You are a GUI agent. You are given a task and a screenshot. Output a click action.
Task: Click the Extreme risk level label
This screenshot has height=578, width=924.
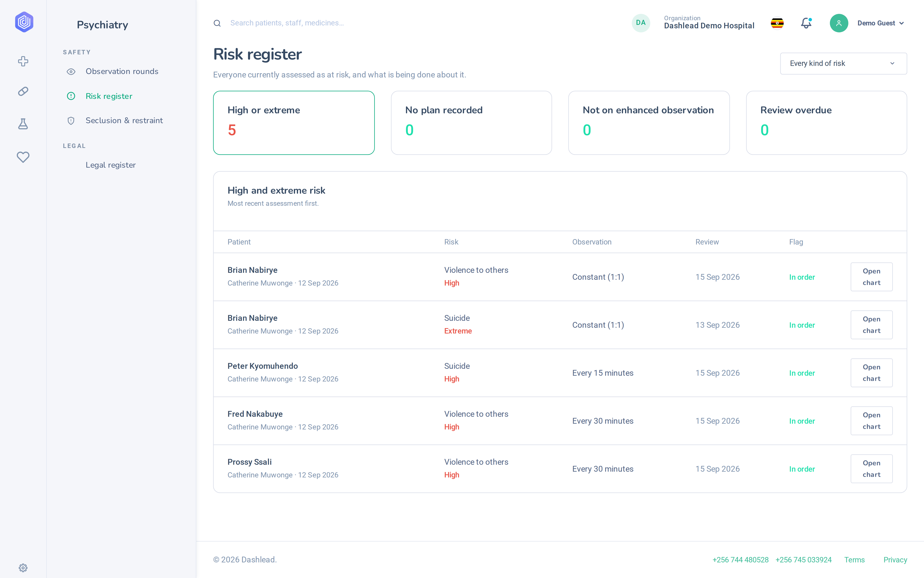458,331
